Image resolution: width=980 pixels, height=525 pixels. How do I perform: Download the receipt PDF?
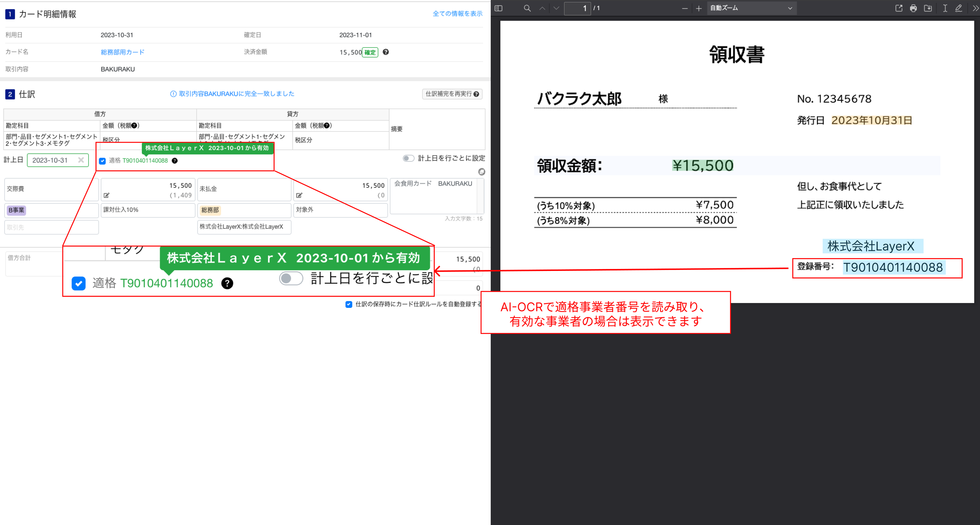[x=928, y=8]
